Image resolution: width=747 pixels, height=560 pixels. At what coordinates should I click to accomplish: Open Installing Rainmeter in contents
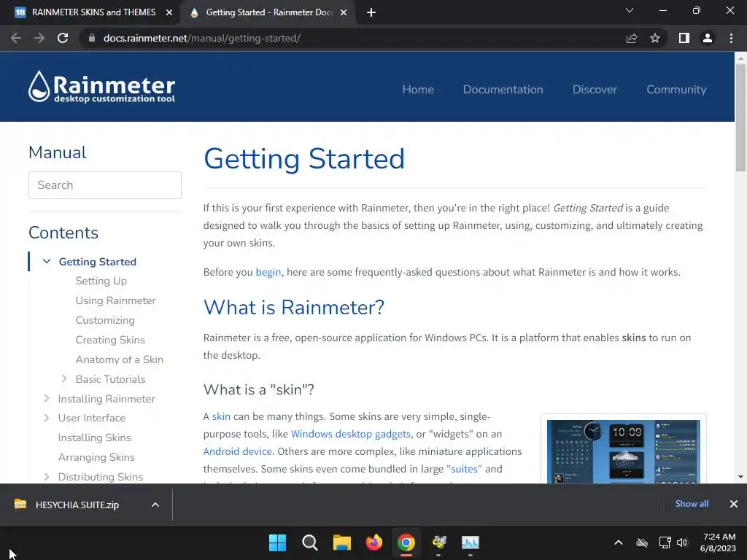tap(107, 399)
